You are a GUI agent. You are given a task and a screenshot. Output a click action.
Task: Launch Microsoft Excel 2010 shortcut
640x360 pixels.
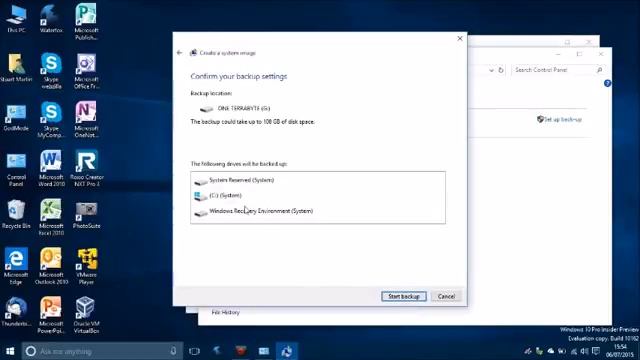(x=51, y=217)
